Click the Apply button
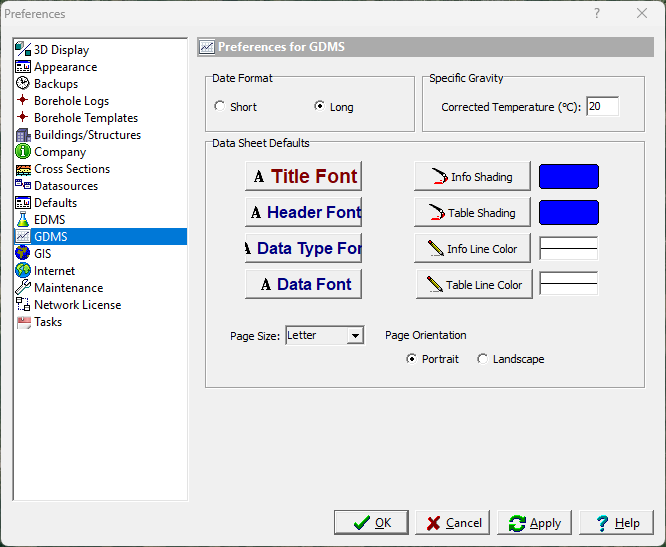666x547 pixels. click(x=535, y=523)
